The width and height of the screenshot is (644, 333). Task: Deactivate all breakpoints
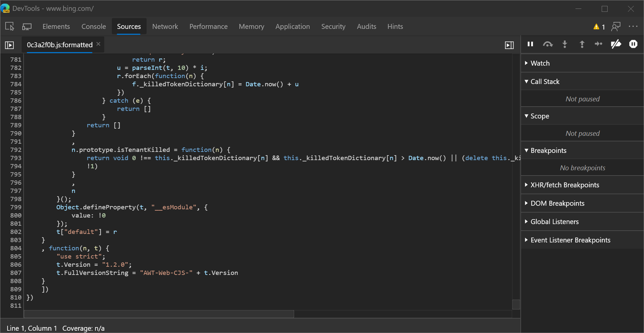pyautogui.click(x=616, y=44)
